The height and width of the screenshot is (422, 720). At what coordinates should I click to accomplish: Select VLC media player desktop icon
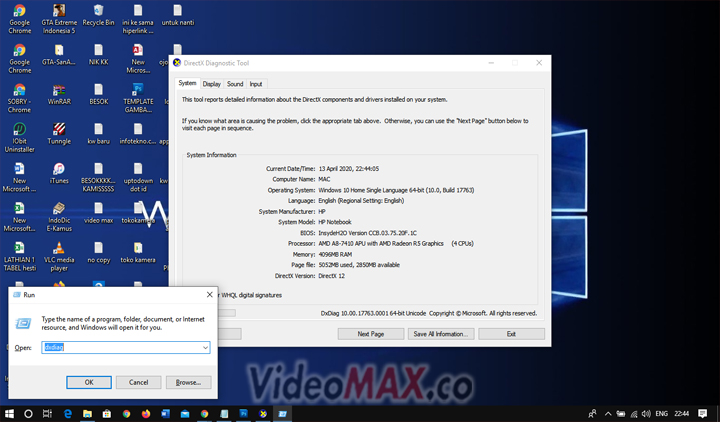59,256
